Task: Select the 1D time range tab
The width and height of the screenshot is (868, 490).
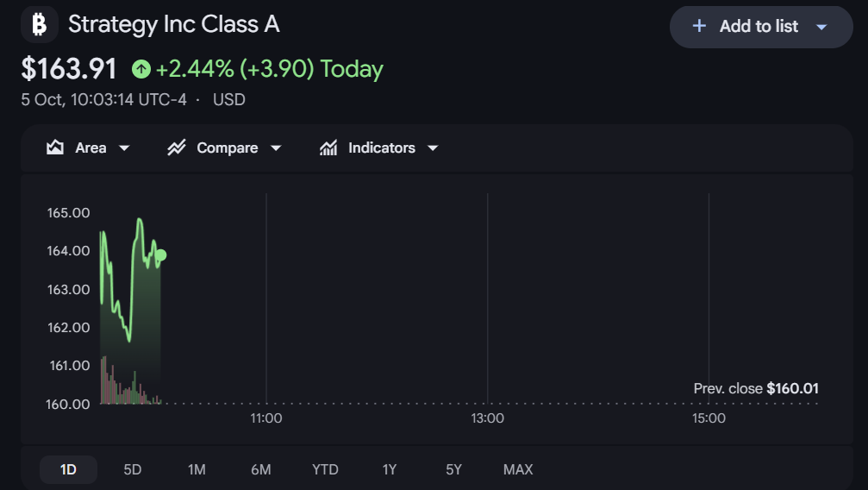Action: click(x=68, y=469)
